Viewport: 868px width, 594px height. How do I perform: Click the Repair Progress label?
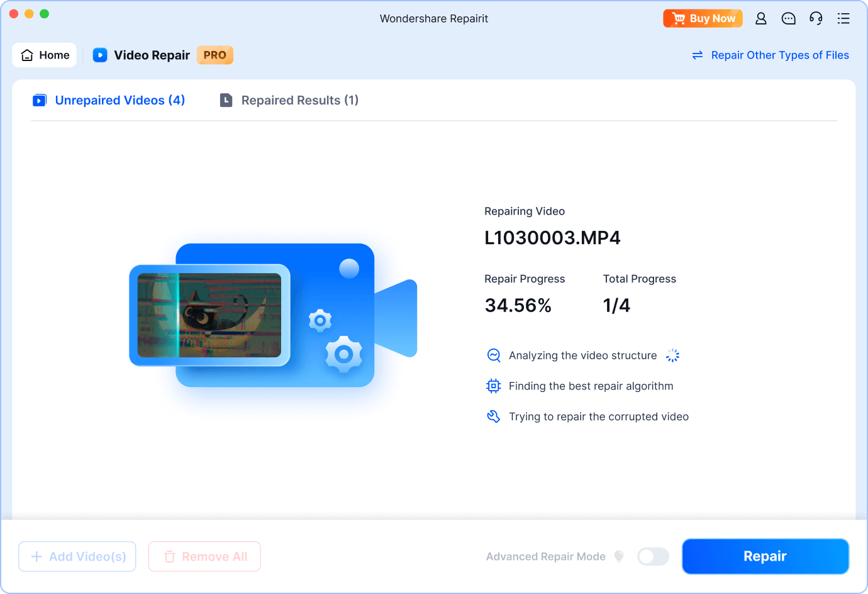(x=525, y=279)
